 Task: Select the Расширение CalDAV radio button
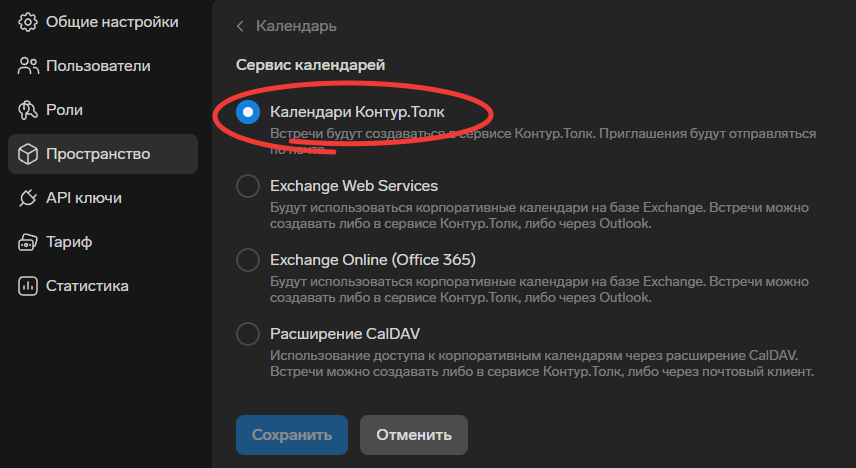click(248, 334)
